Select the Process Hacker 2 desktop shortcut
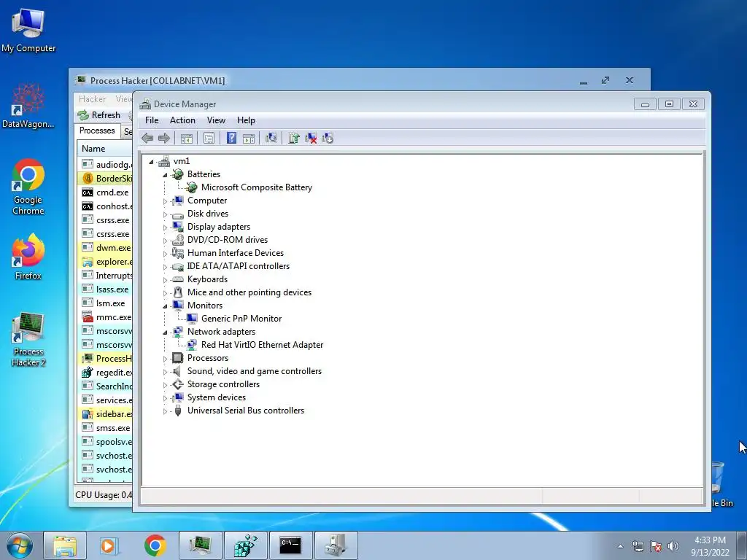Viewport: 747px width, 560px height. click(x=28, y=339)
